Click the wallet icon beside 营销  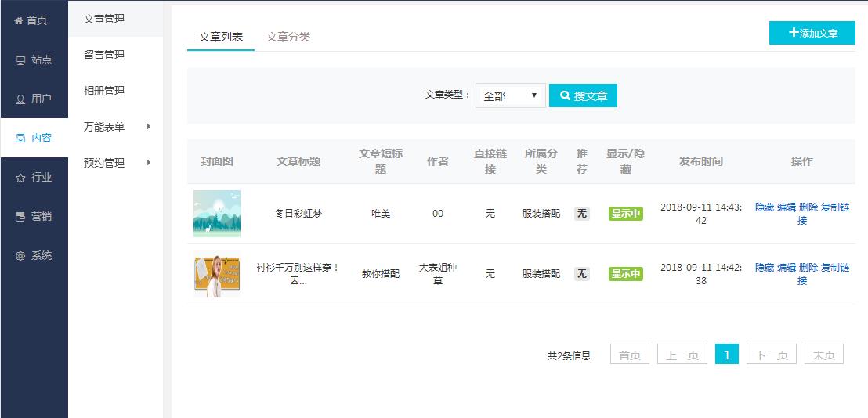(x=20, y=217)
